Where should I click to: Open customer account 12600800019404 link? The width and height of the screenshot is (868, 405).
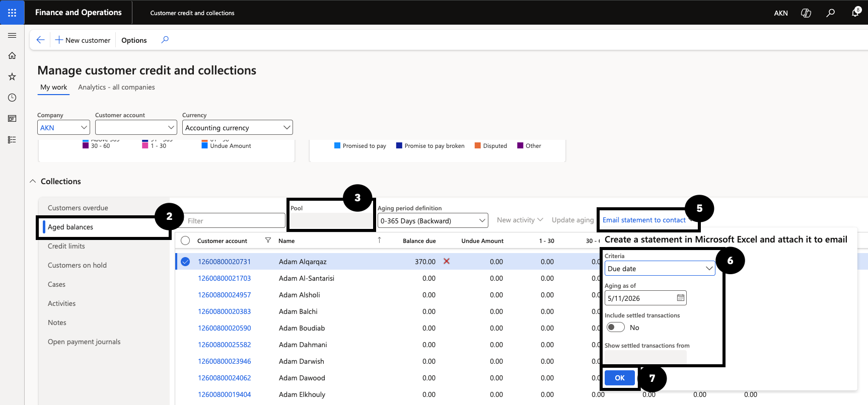(x=224, y=394)
